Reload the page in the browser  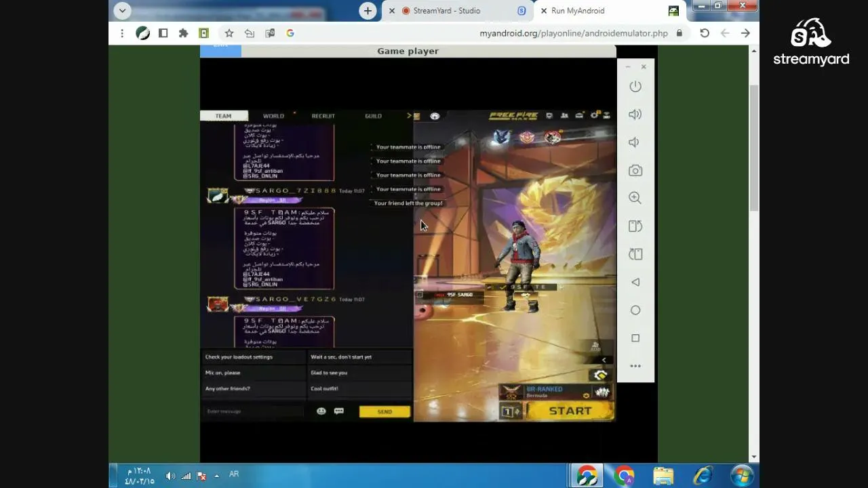[x=705, y=33]
